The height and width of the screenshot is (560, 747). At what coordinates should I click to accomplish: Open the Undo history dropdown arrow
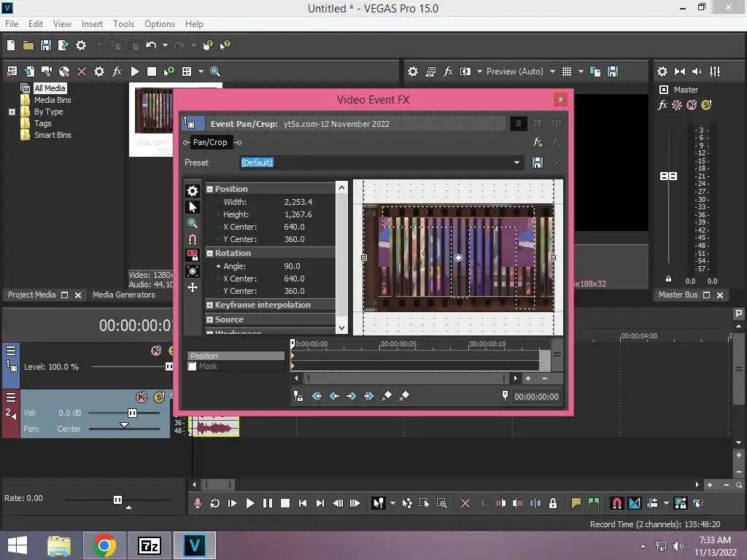pos(166,45)
